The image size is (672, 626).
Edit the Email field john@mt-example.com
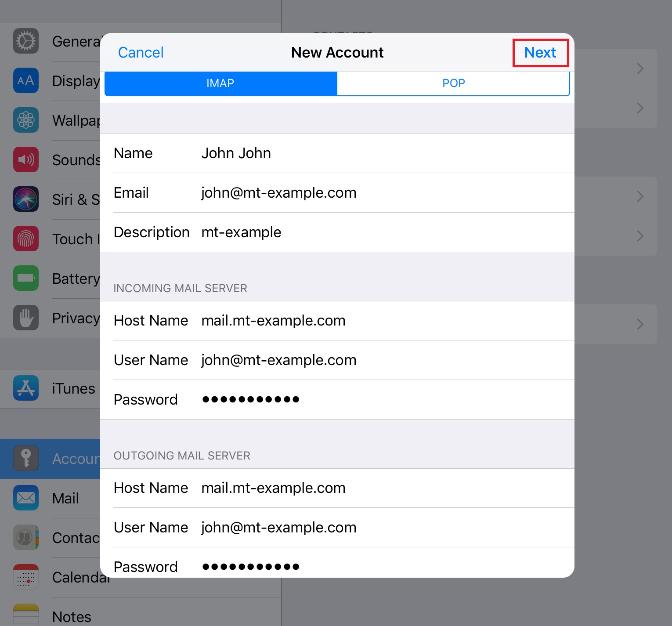337,193
